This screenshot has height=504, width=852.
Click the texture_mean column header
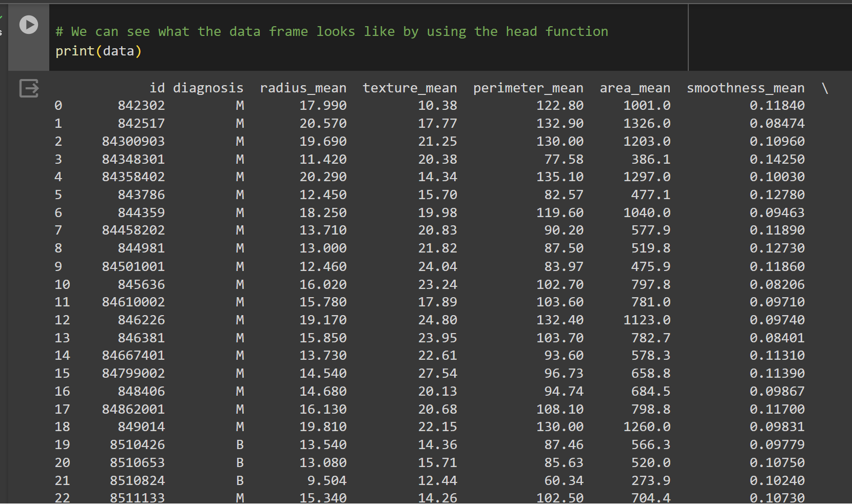tap(410, 88)
